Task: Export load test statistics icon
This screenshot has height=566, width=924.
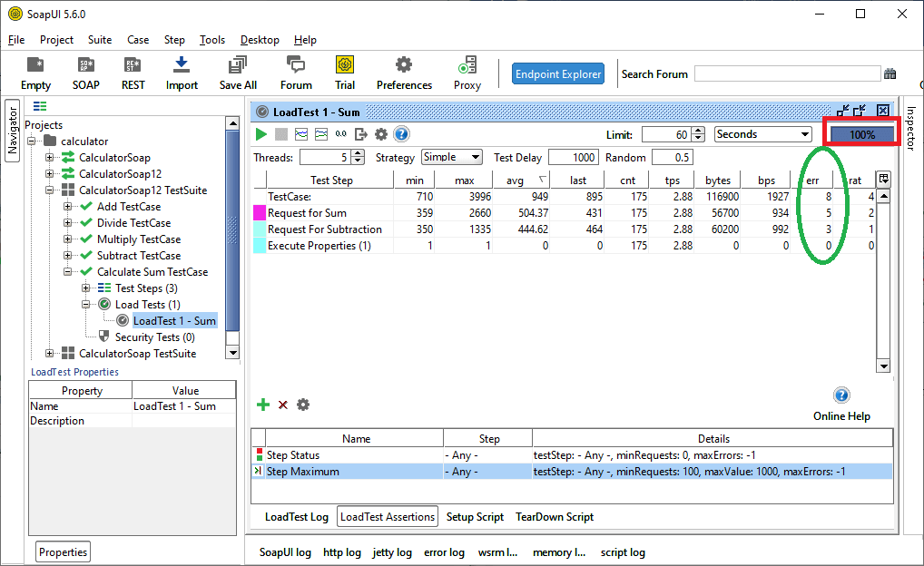Action: click(361, 134)
